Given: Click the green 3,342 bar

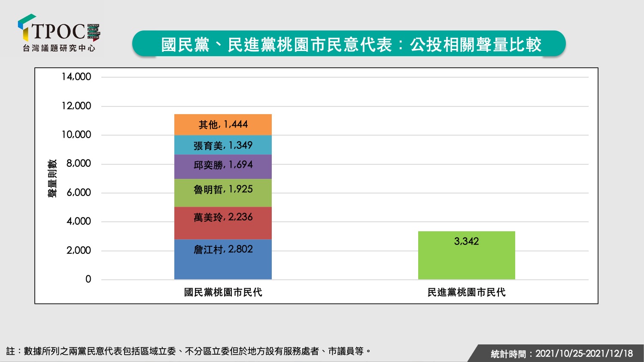Looking at the screenshot, I should point(466,255).
